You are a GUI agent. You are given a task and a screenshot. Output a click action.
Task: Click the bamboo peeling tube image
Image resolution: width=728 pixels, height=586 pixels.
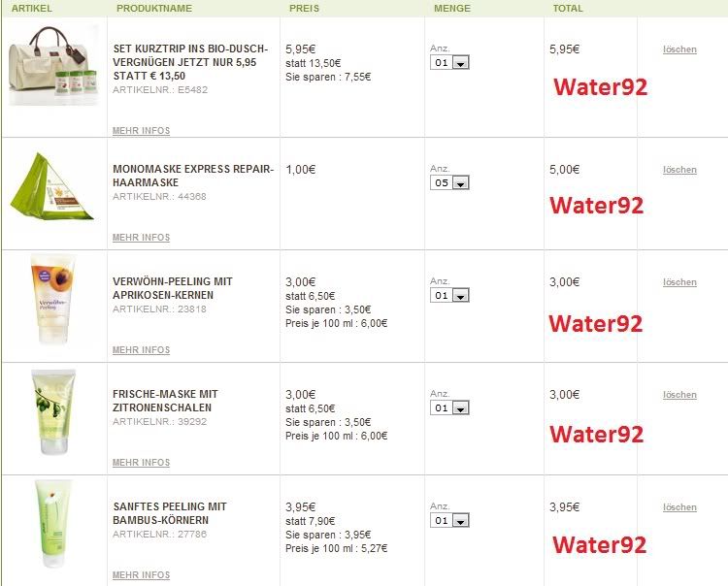coord(52,525)
